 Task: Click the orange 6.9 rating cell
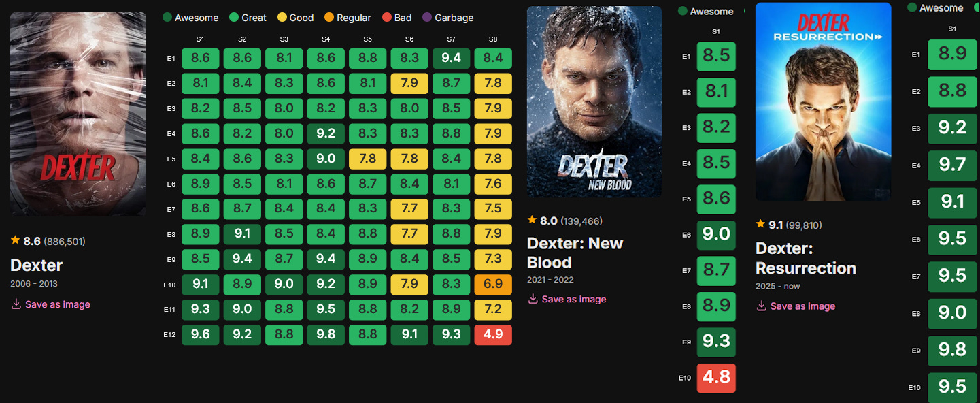point(493,285)
